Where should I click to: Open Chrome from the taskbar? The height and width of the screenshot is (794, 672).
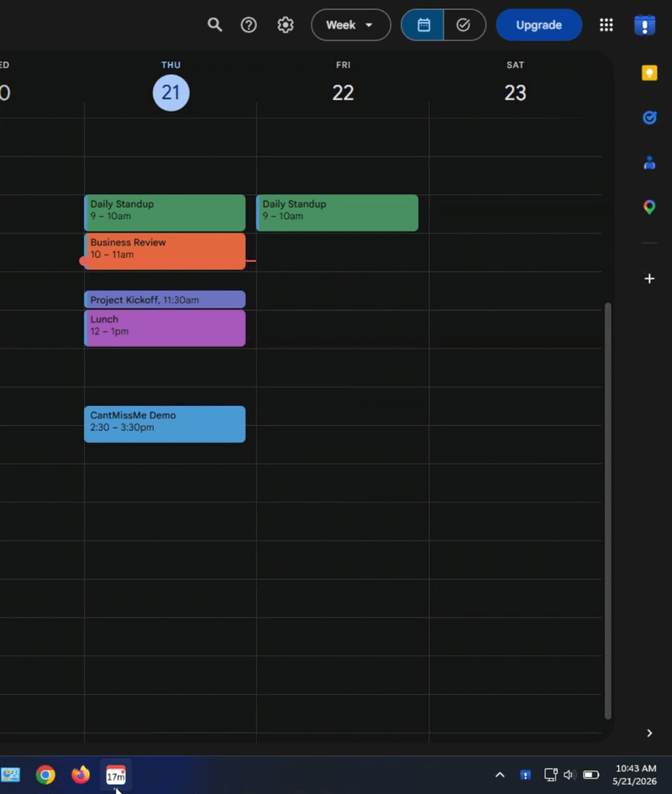(45, 775)
